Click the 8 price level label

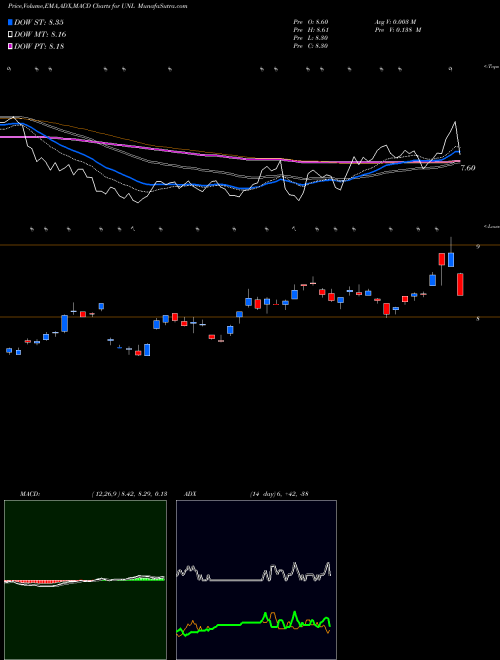click(x=478, y=319)
